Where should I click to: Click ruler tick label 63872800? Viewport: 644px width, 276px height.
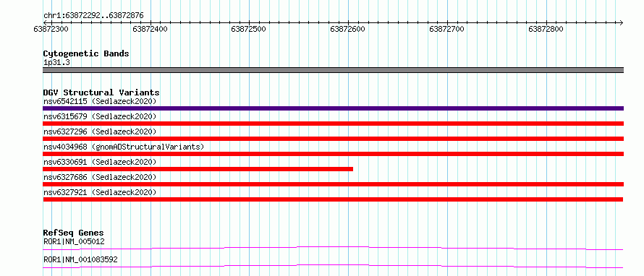tap(546, 30)
